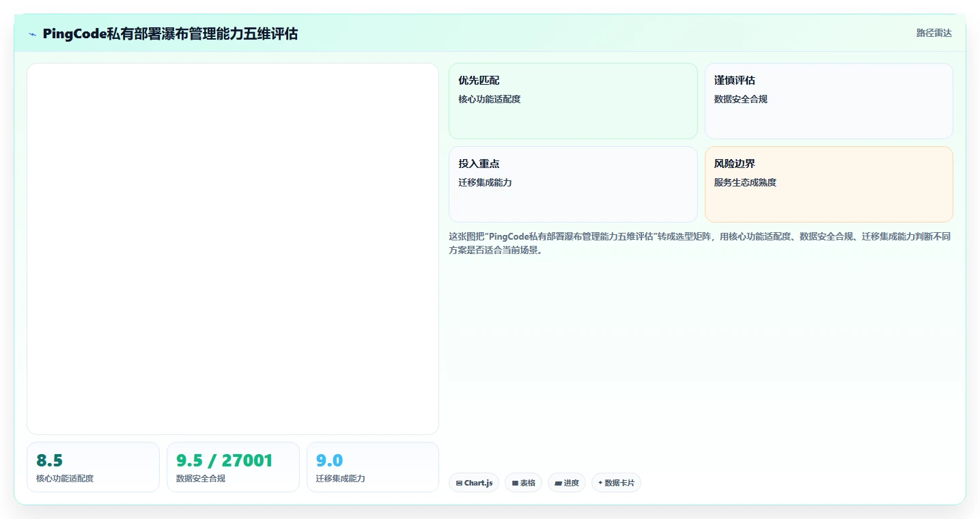Click the PingCode私有部署瀑布管理能力五维评估 title

tap(170, 33)
